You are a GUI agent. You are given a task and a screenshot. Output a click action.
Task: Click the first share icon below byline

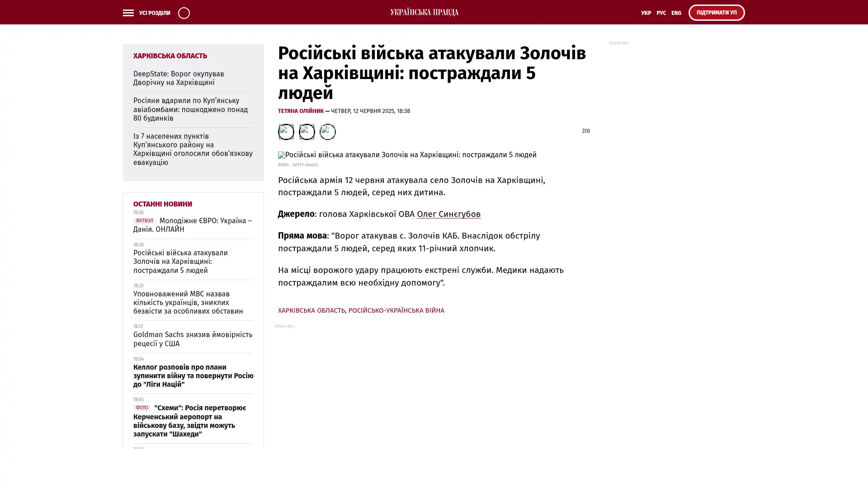click(286, 132)
